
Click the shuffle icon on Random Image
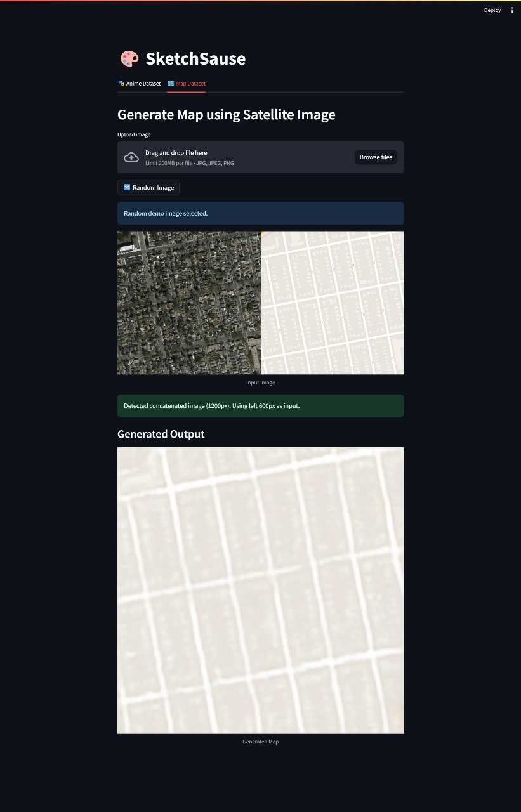[x=127, y=188]
